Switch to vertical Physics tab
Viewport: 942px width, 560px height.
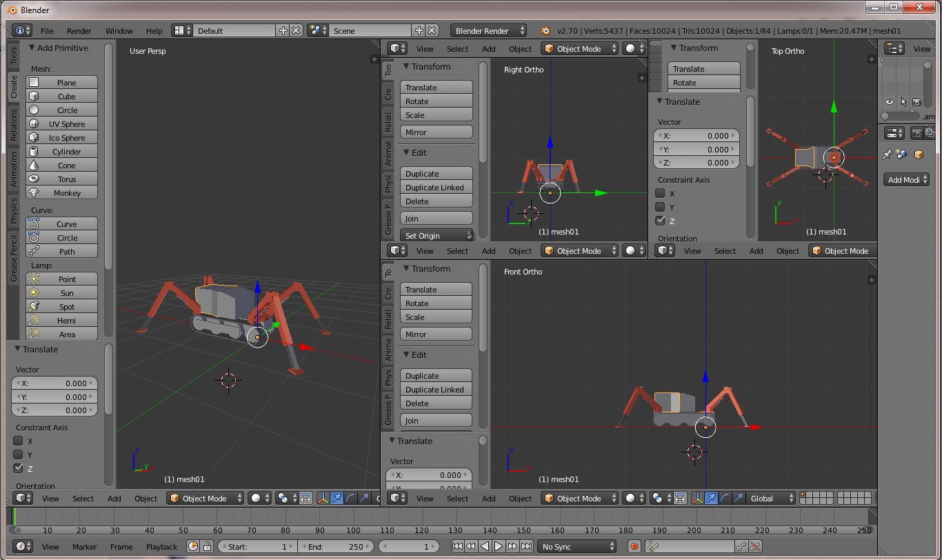pos(14,211)
